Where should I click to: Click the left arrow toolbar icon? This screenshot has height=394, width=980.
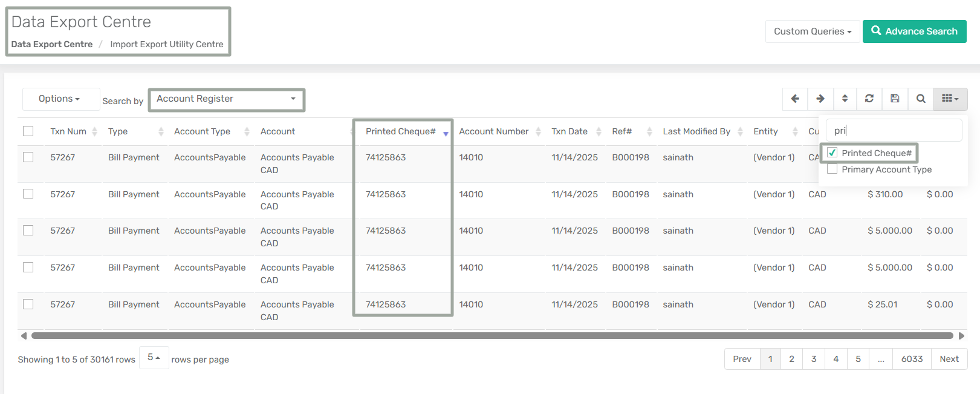coord(795,99)
